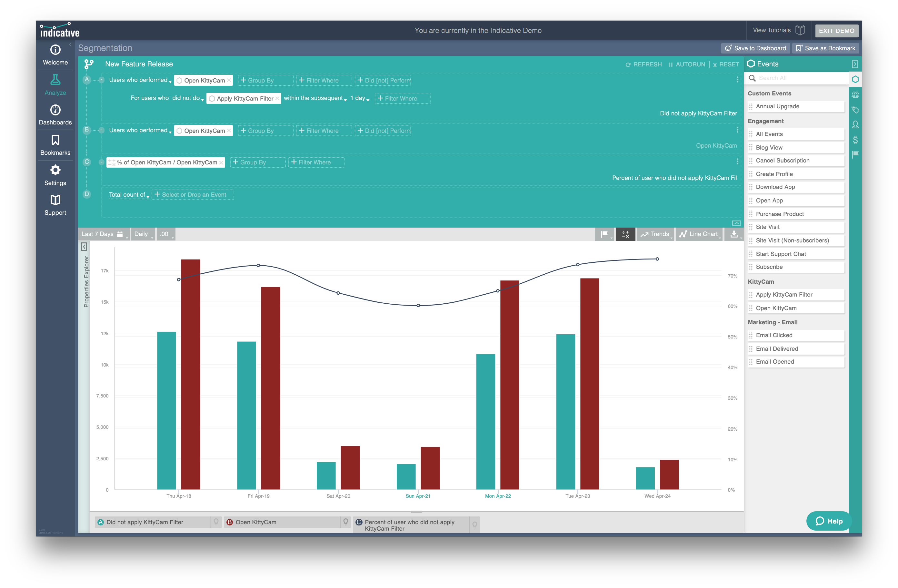Open Dashboards from the sidebar
This screenshot has height=588, width=898.
pos(55,115)
